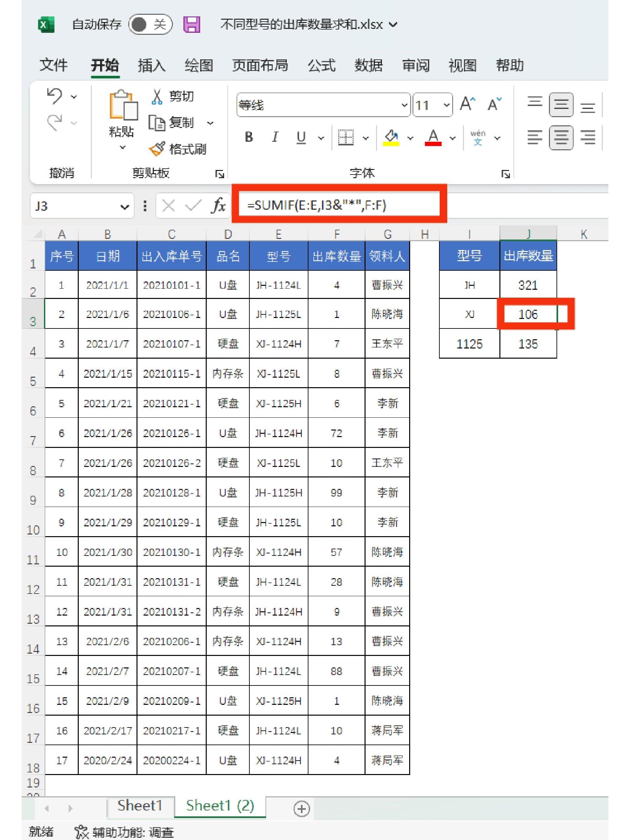630x840 pixels.
Task: Apply the red font color
Action: point(433,137)
